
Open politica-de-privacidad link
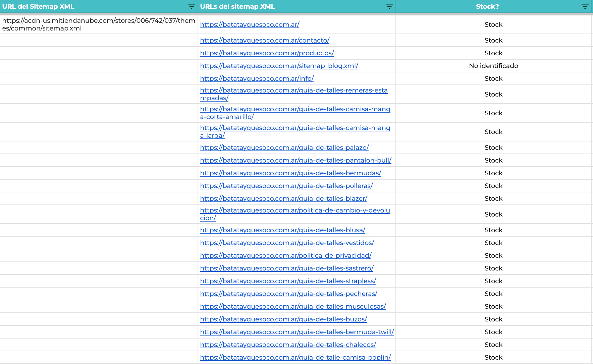tap(286, 255)
